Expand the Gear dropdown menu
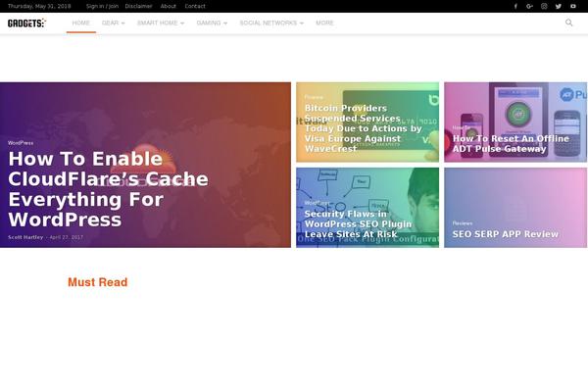The width and height of the screenshot is (588, 392). 114,23
